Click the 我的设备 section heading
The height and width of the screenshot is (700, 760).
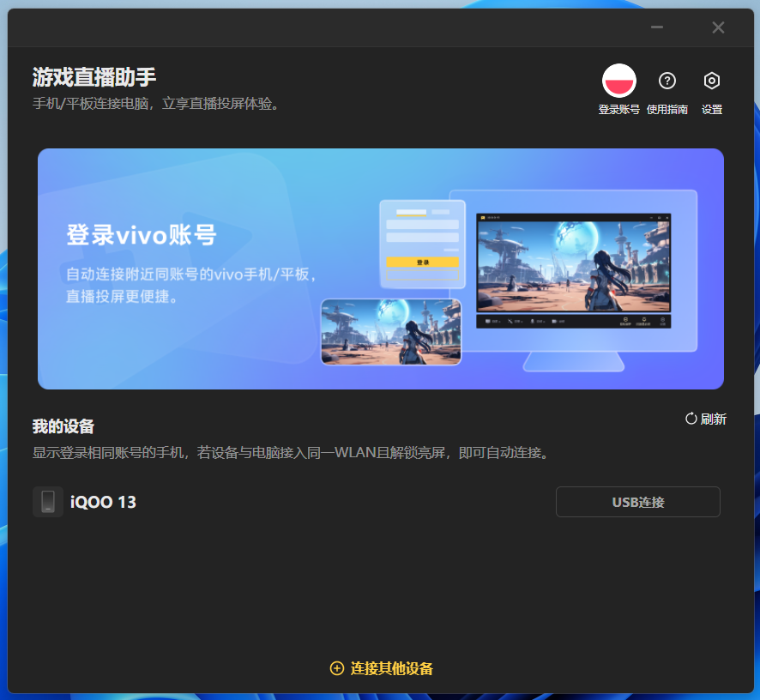63,426
